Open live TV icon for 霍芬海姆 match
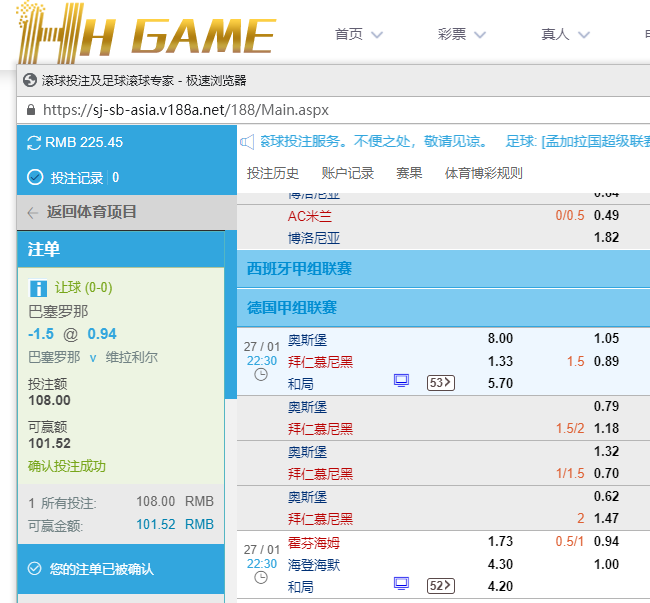Screen dimensions: 650x603 point(401,584)
